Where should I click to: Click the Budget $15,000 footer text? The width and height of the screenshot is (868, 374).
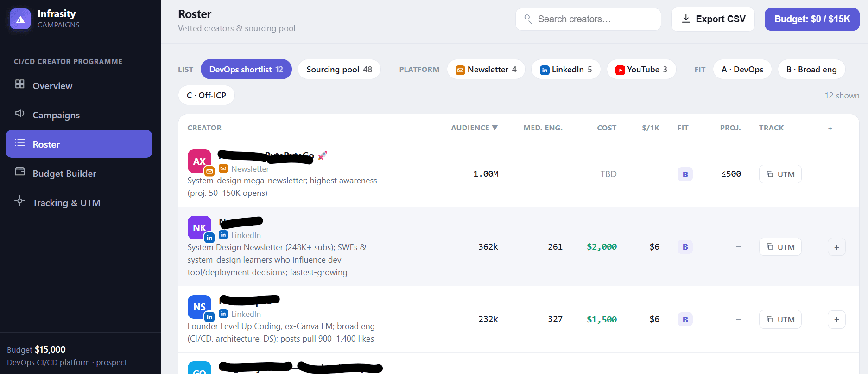[x=36, y=349]
